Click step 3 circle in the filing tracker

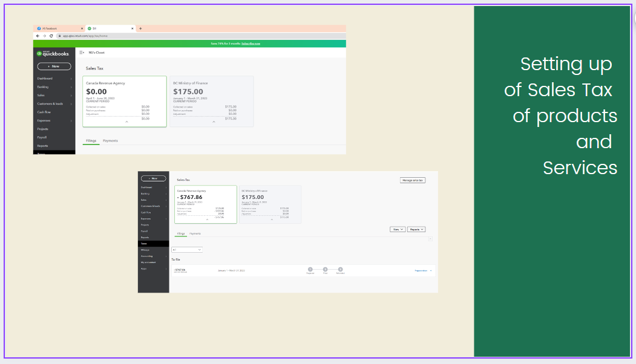click(340, 270)
